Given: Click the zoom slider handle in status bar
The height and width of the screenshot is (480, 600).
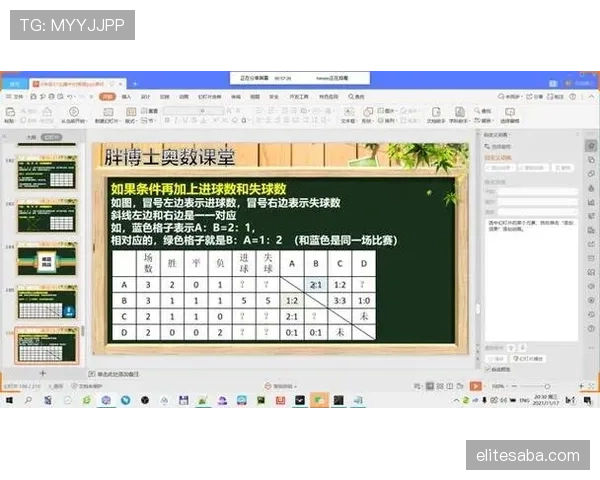Looking at the screenshot, I should pos(547,386).
